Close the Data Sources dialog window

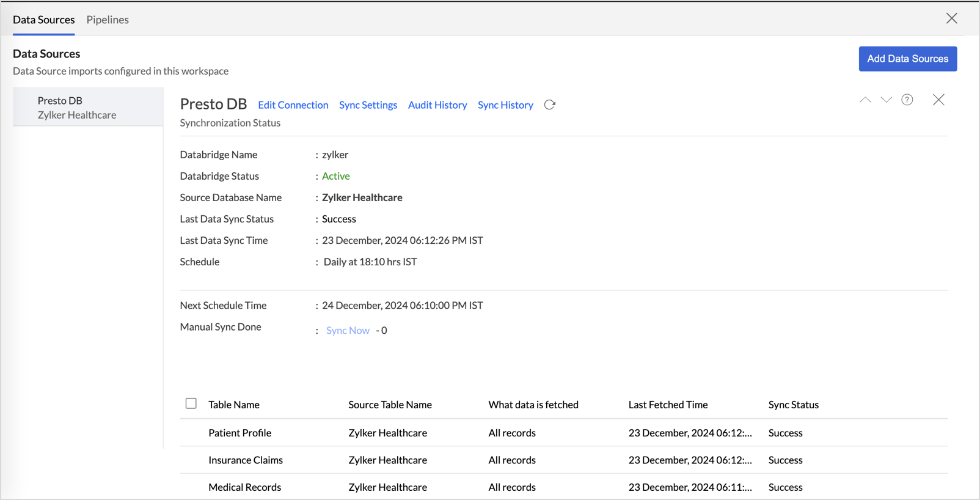pyautogui.click(x=952, y=18)
